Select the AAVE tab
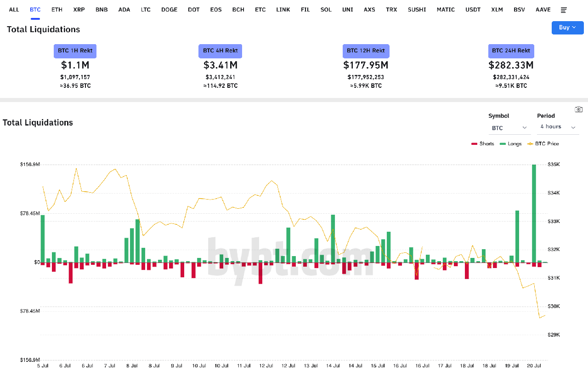Image resolution: width=588 pixels, height=377 pixels. (x=543, y=10)
